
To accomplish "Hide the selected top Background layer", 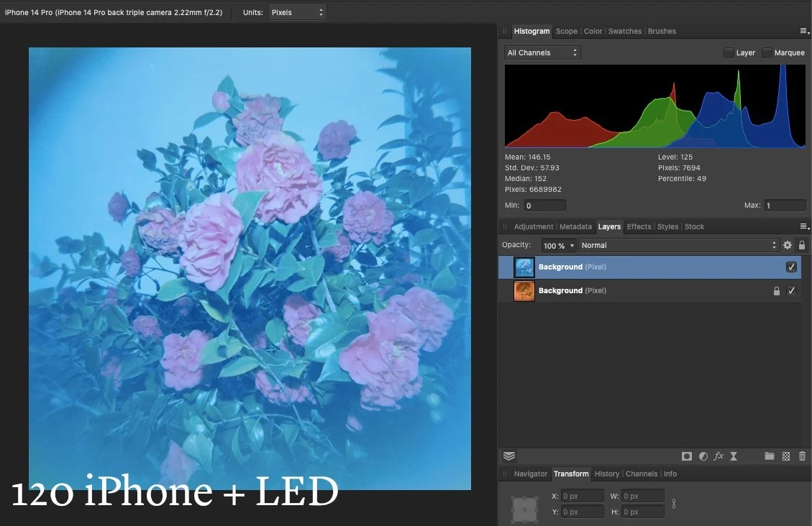I will (791, 267).
